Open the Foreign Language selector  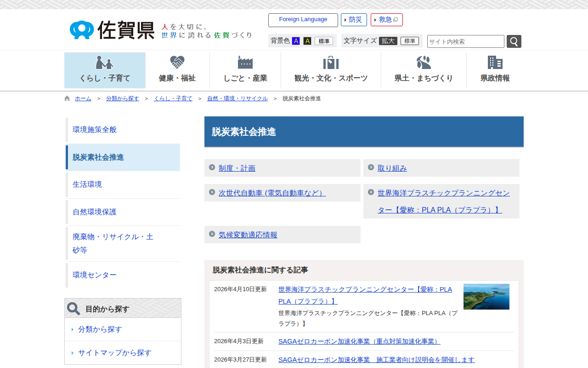[303, 20]
